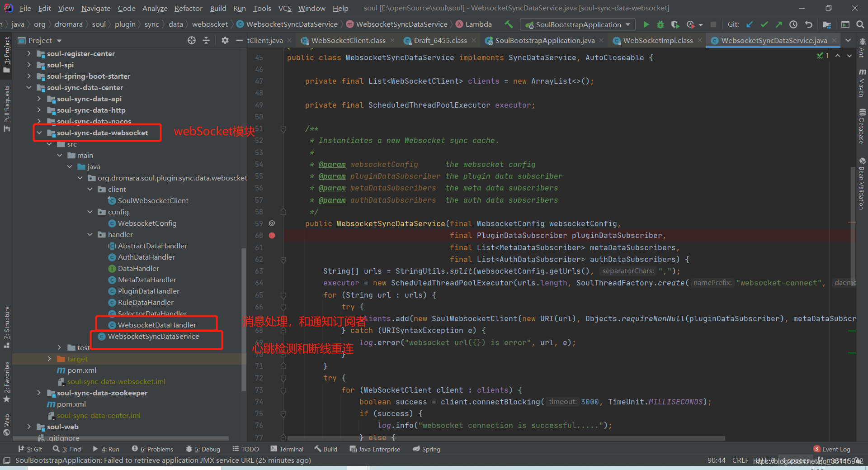Commit changes with Git checkmark icon
The width and height of the screenshot is (868, 470).
tap(764, 24)
